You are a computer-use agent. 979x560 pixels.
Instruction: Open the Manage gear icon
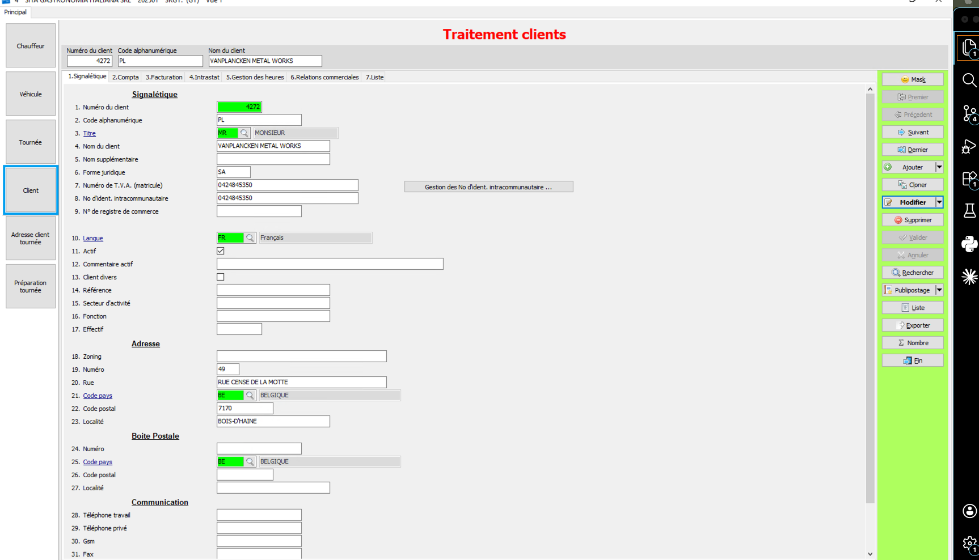tap(969, 544)
